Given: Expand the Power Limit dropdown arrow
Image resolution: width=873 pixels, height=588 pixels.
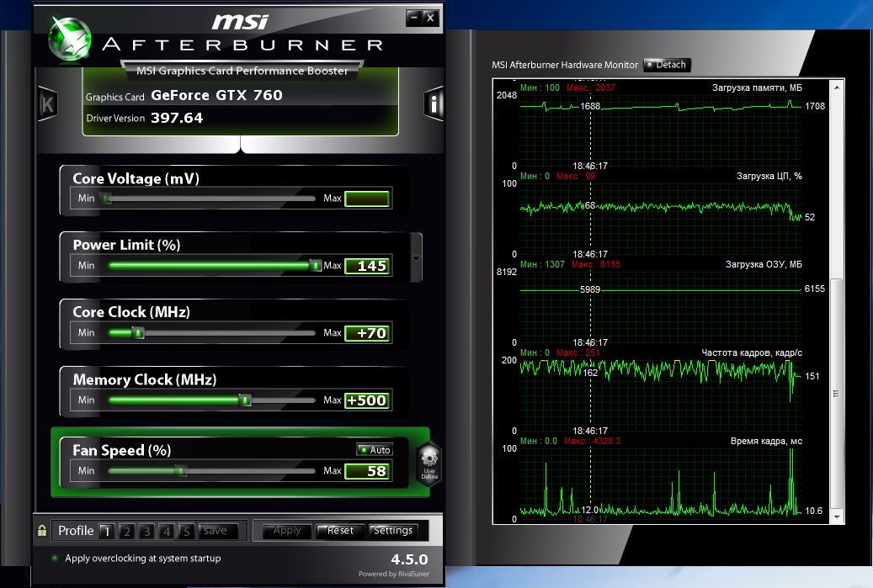Looking at the screenshot, I should [416, 259].
